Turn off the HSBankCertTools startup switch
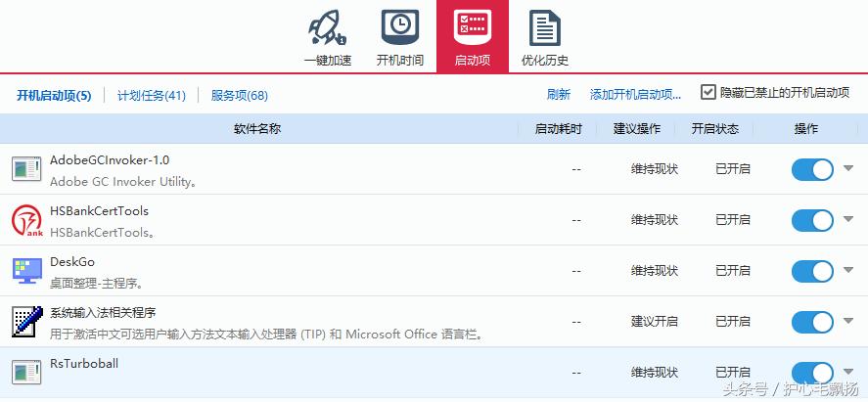The image size is (868, 402). coord(812,220)
